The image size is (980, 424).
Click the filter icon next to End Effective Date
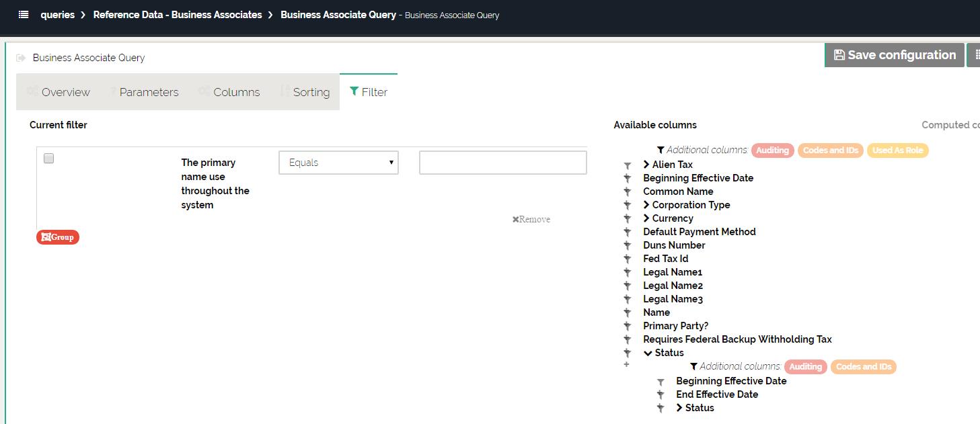click(x=661, y=394)
